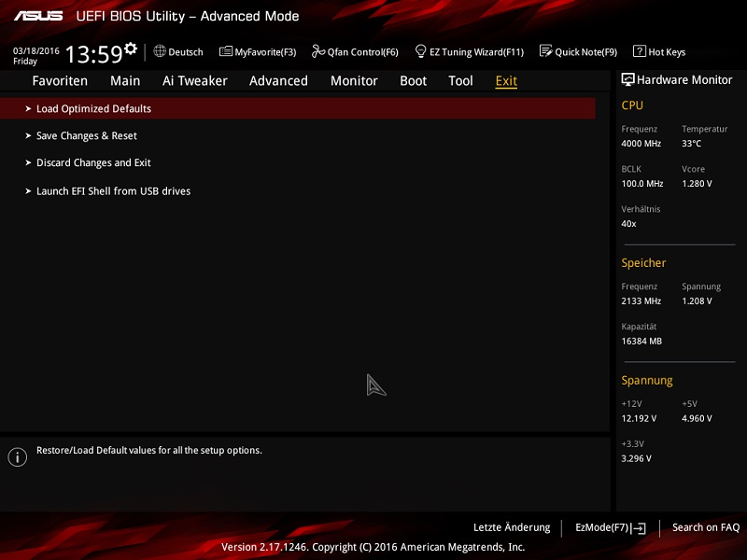Viewport: 747px width, 560px height.
Task: Click the +3.3V reading 3.296 V
Action: pyautogui.click(x=637, y=458)
